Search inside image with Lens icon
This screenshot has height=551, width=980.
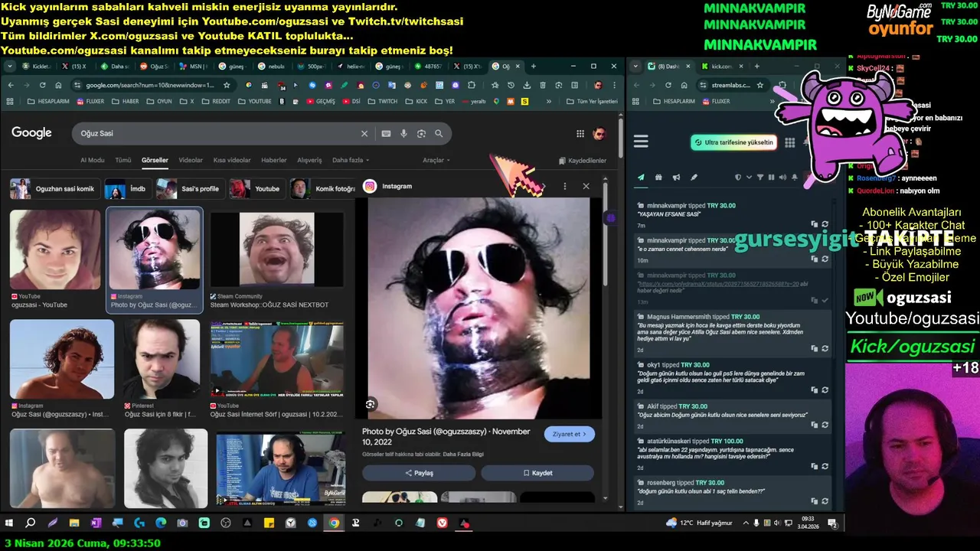[x=371, y=403]
